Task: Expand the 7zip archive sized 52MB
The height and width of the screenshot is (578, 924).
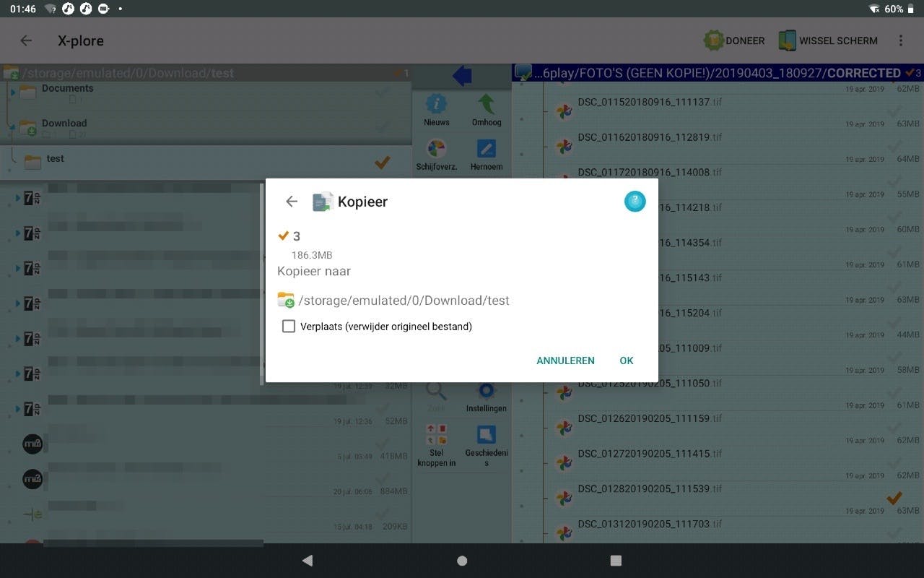Action: [18, 410]
